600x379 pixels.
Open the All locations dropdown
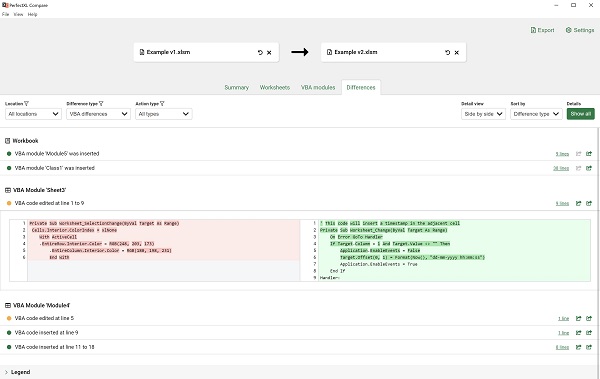coord(33,114)
